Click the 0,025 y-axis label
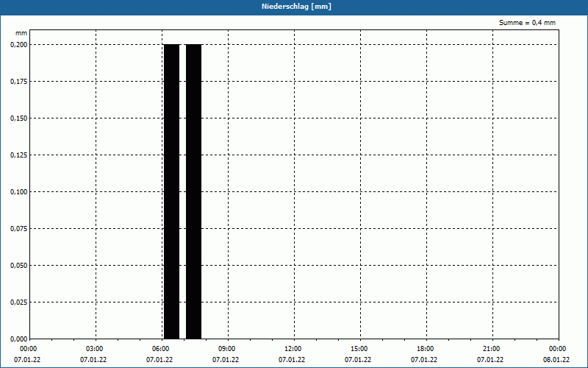The height and width of the screenshot is (368, 588). (19, 302)
